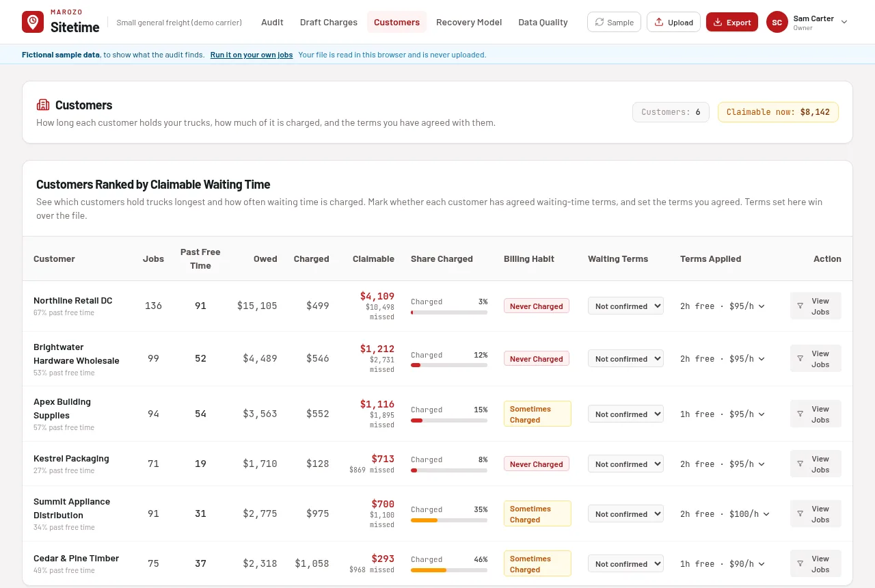The image size is (875, 588).
Task: Click the refresh icon in Sample button
Action: [x=600, y=23]
